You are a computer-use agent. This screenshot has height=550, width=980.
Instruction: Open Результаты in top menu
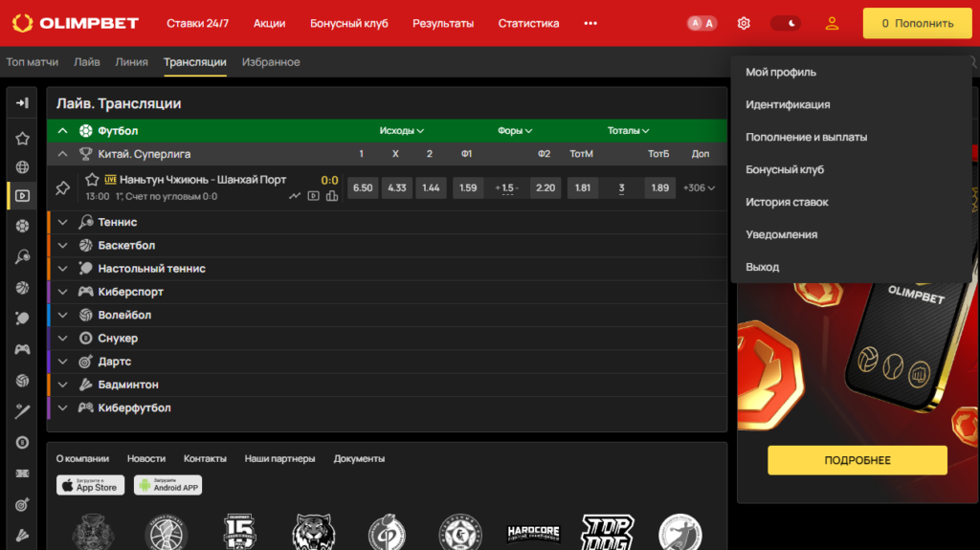pos(443,23)
